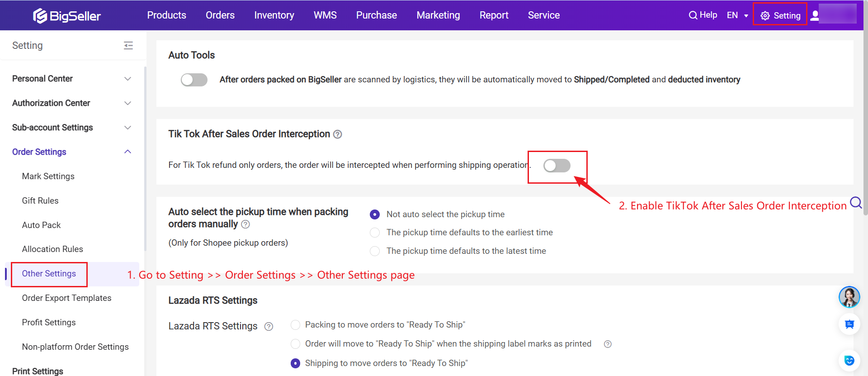Expand the Personal Center chevron
This screenshot has height=376, width=868.
click(x=128, y=79)
